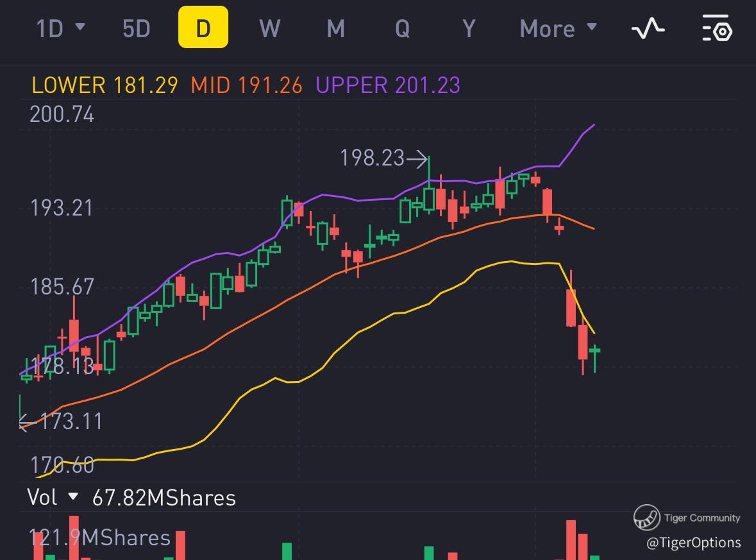Switch to the 5D timeframe

pyautogui.click(x=137, y=28)
